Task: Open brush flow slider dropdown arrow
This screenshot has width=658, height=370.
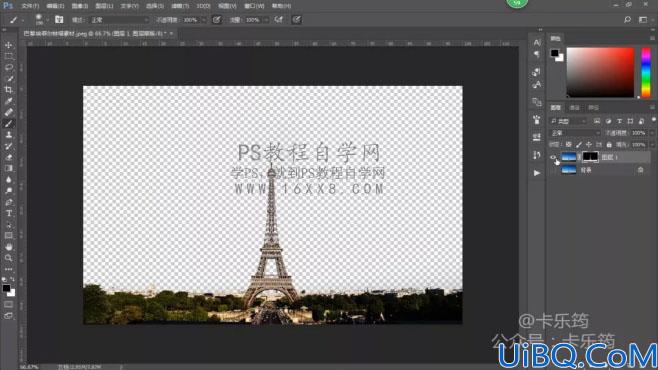Action: pos(266,20)
